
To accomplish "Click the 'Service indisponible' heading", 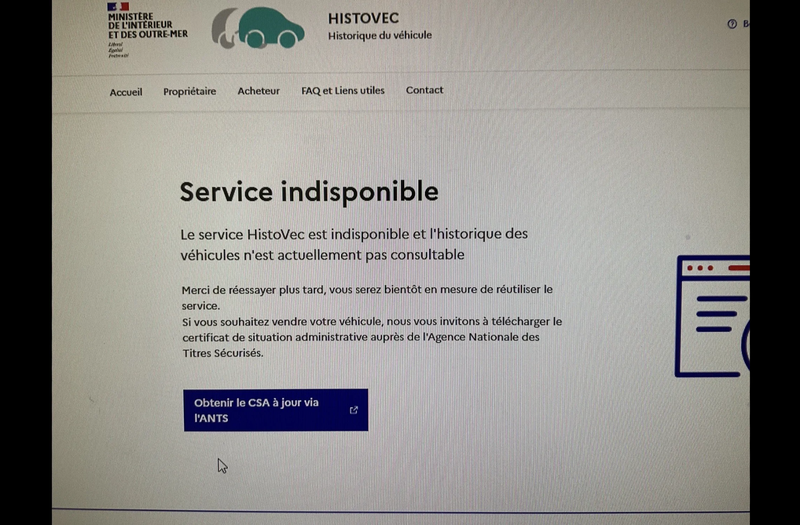I will coord(309,191).
